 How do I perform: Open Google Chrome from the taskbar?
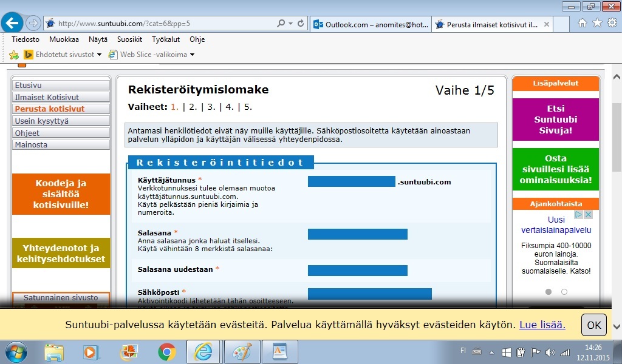pyautogui.click(x=166, y=352)
